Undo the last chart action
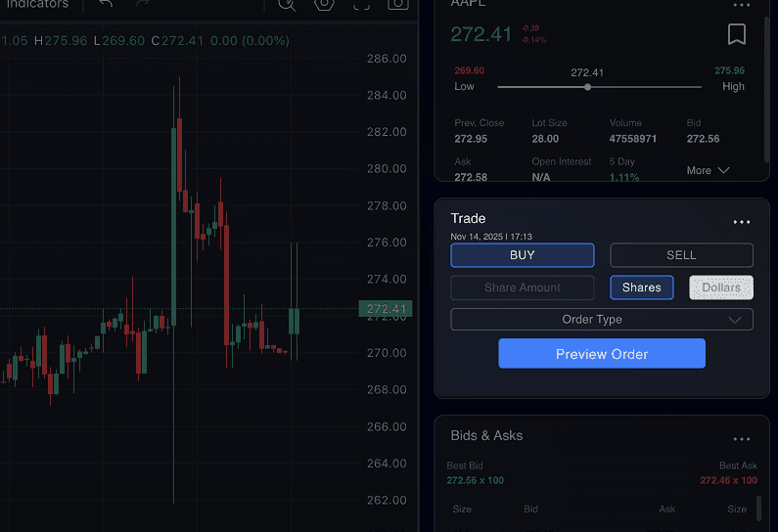Screen dimensions: 778x532 pos(106,4)
